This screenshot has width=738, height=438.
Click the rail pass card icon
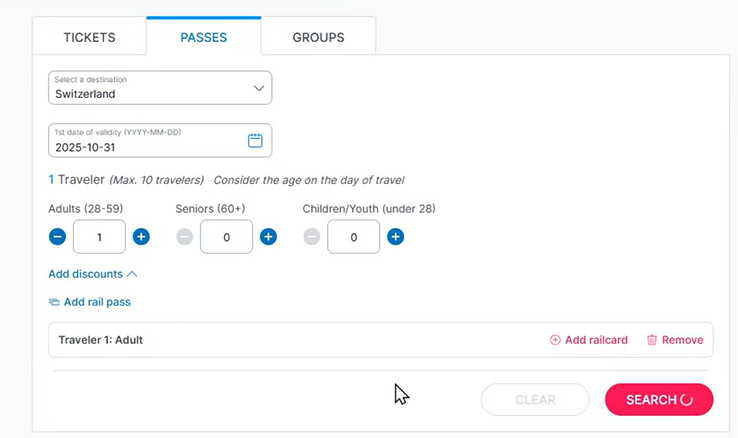[x=54, y=302]
